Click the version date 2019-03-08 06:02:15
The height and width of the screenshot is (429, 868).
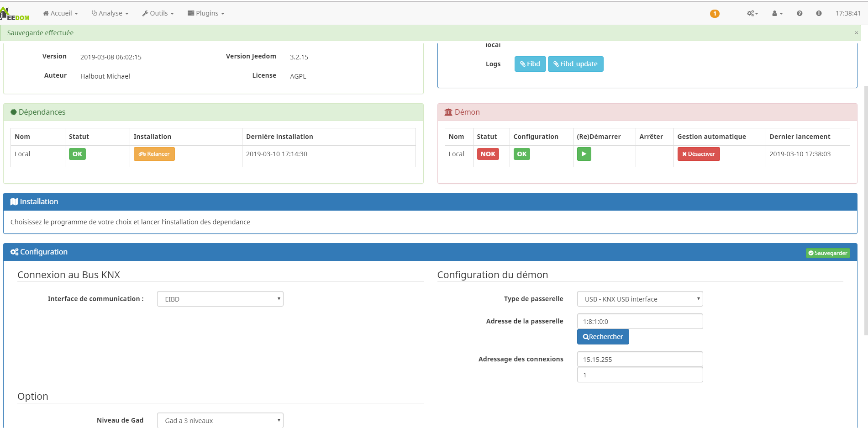pos(111,57)
